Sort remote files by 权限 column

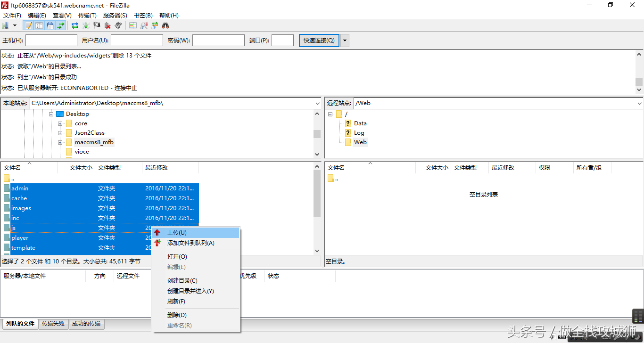pyautogui.click(x=554, y=168)
